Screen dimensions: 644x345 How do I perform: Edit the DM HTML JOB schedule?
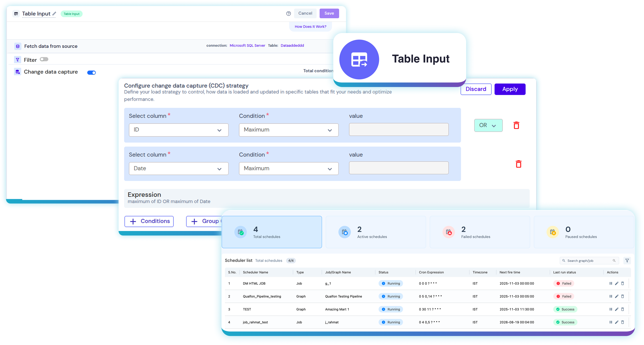616,283
